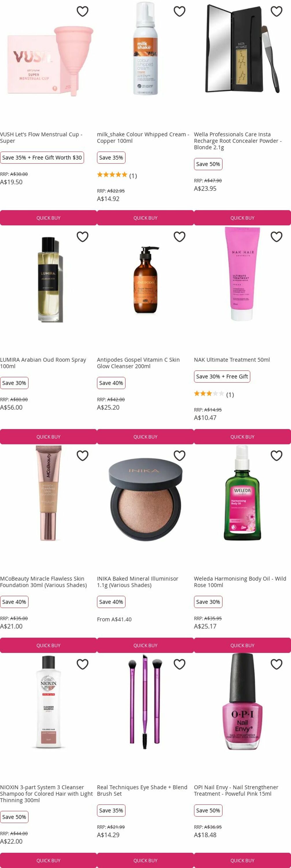291x868 pixels.
Task: Save Wella Root Concealer Powder to wishlist
Action: click(276, 12)
